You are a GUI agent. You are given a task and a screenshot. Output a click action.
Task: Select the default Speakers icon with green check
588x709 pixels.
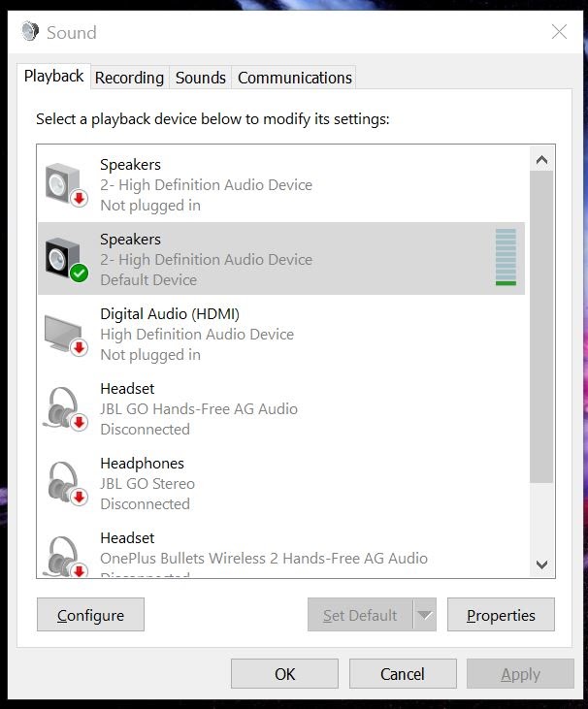click(67, 259)
